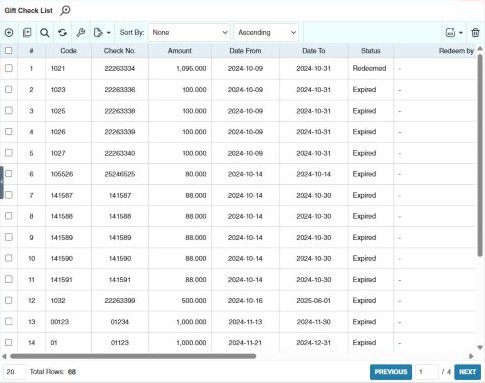Click the trash delete icon
Viewport: 485px width, 383px height.
pyautogui.click(x=475, y=33)
